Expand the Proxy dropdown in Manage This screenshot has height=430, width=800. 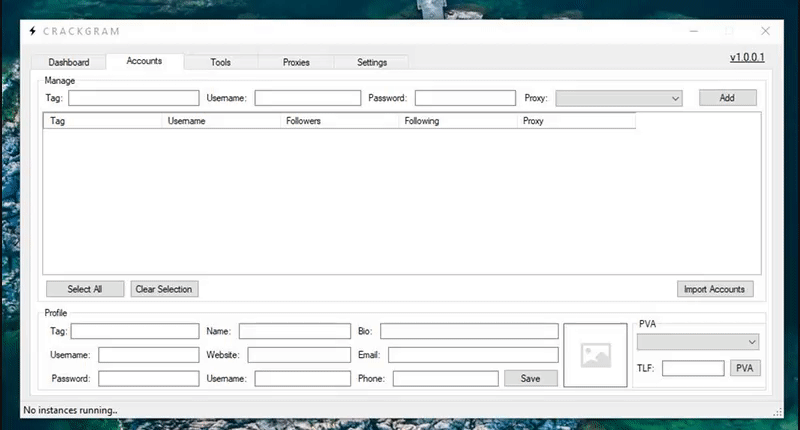[619, 98]
